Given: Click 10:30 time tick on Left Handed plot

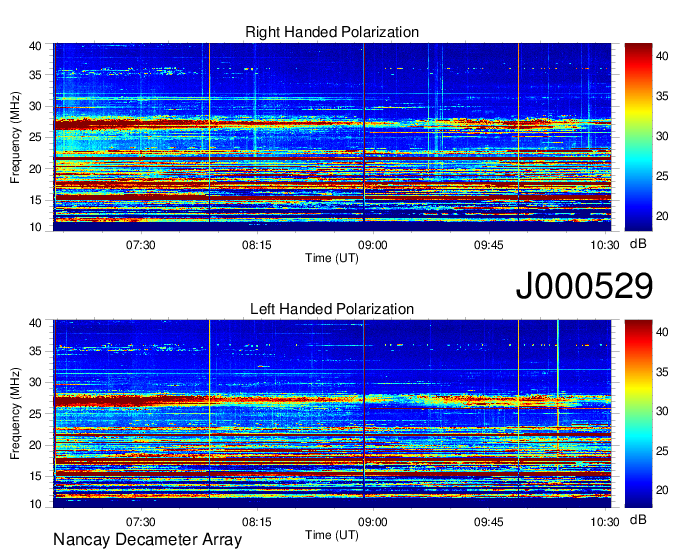Looking at the screenshot, I should (x=605, y=522).
